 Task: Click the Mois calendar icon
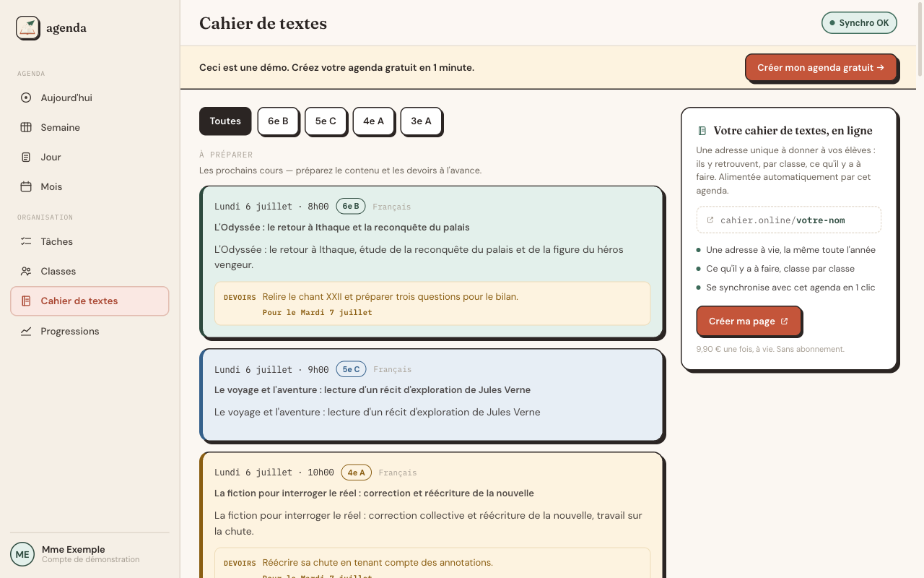point(26,186)
